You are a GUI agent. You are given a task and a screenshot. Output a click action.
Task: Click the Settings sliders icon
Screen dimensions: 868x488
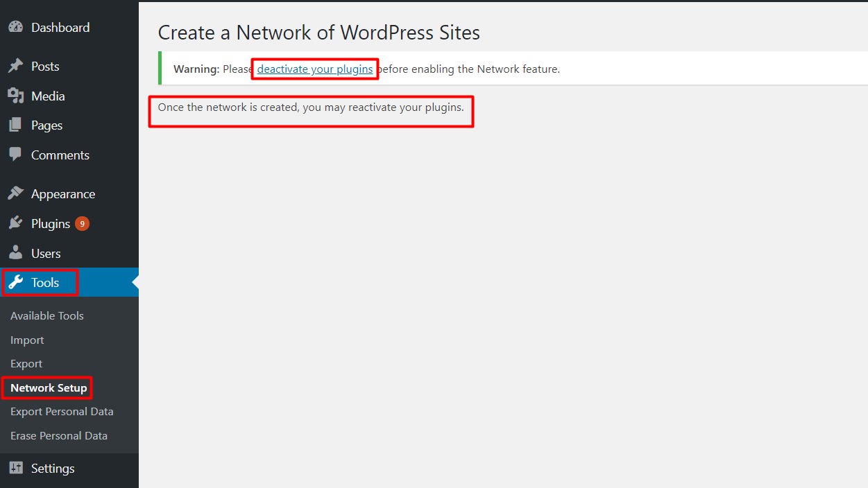15,468
